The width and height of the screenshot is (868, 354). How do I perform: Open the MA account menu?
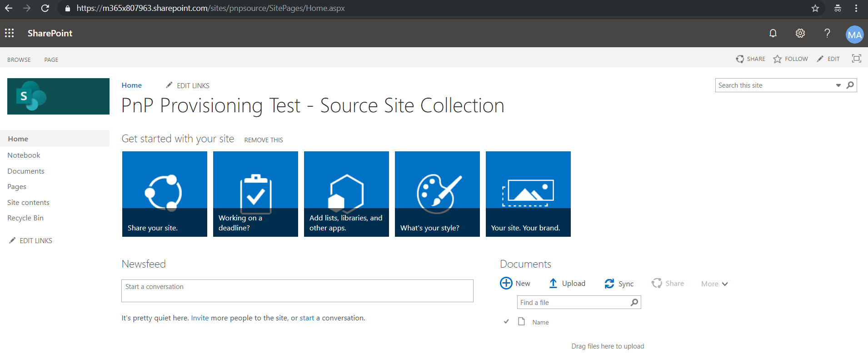[854, 35]
